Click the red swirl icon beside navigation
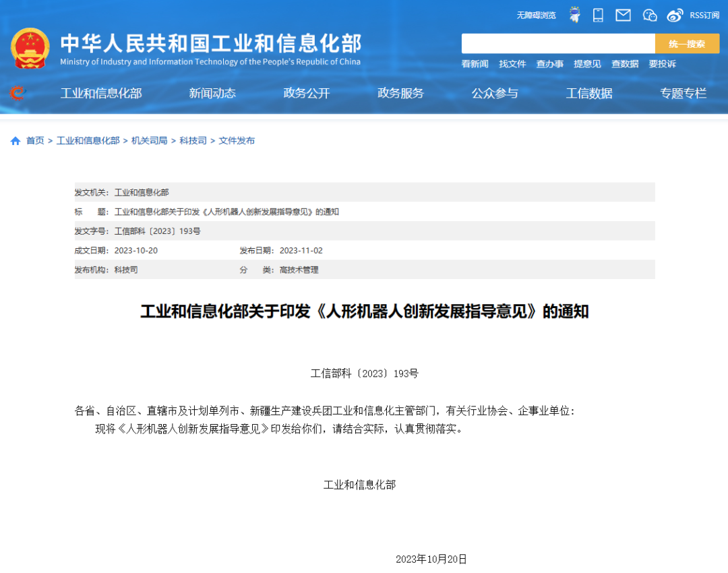The image size is (728, 573). point(18,93)
